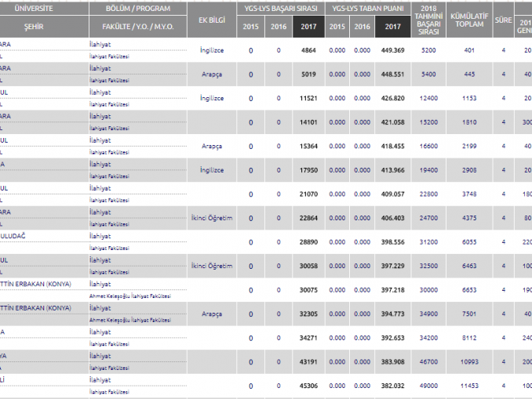Select 2015 tab under YGS-LYS BAŞARI SIRASI
Image resolution: width=532 pixels, height=399 pixels.
pos(251,27)
